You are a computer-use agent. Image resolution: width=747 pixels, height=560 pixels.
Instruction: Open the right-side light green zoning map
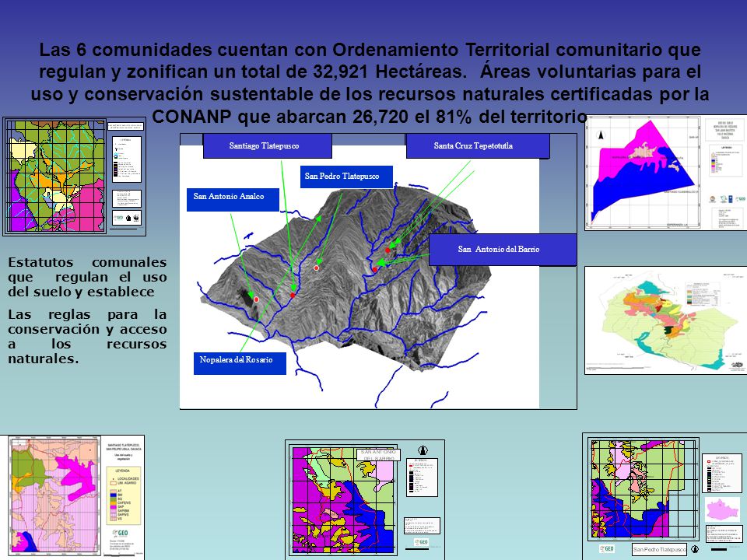[x=665, y=320]
